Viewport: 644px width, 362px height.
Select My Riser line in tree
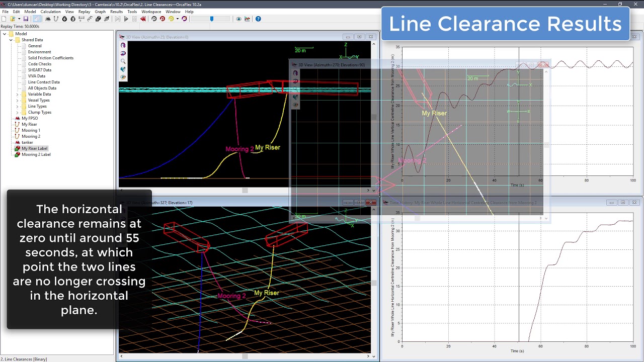[x=29, y=124]
